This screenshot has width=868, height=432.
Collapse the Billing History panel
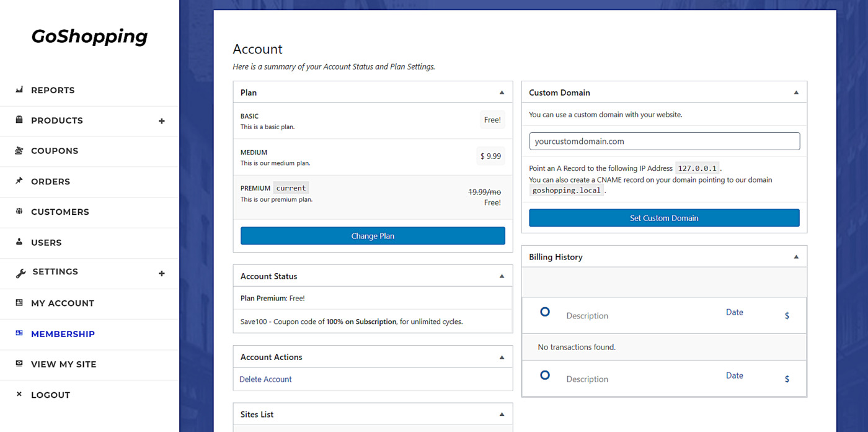click(x=797, y=257)
